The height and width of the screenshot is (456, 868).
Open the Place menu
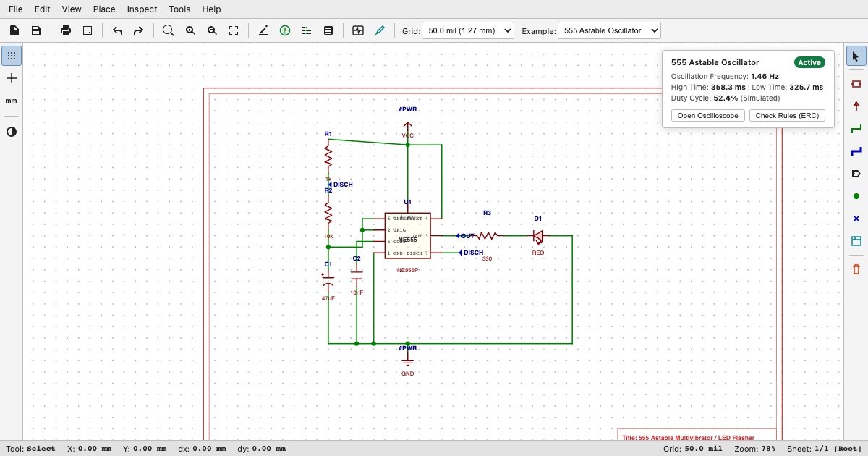pos(104,9)
